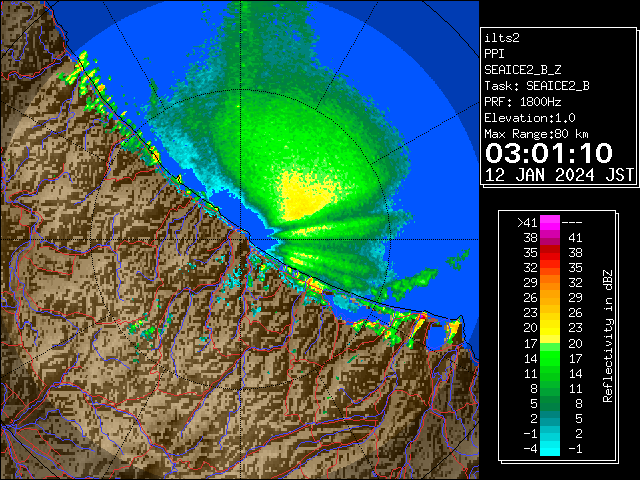Click the magenta >41 dBZ color band
The height and width of the screenshot is (480, 640).
tap(550, 223)
